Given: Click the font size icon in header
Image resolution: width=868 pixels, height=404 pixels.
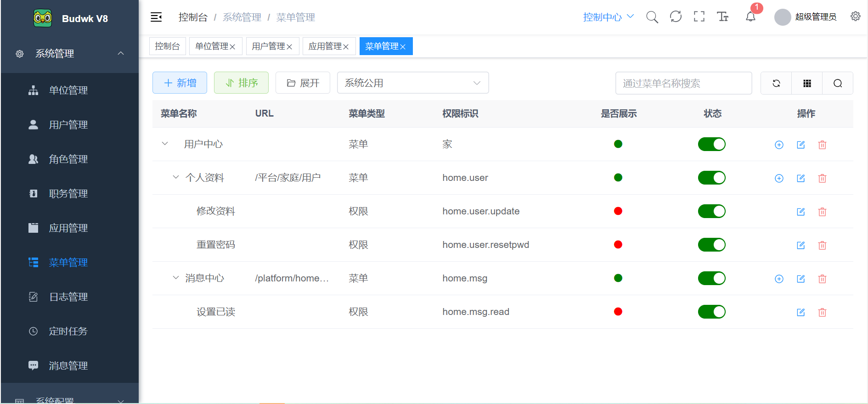Looking at the screenshot, I should coord(722,17).
